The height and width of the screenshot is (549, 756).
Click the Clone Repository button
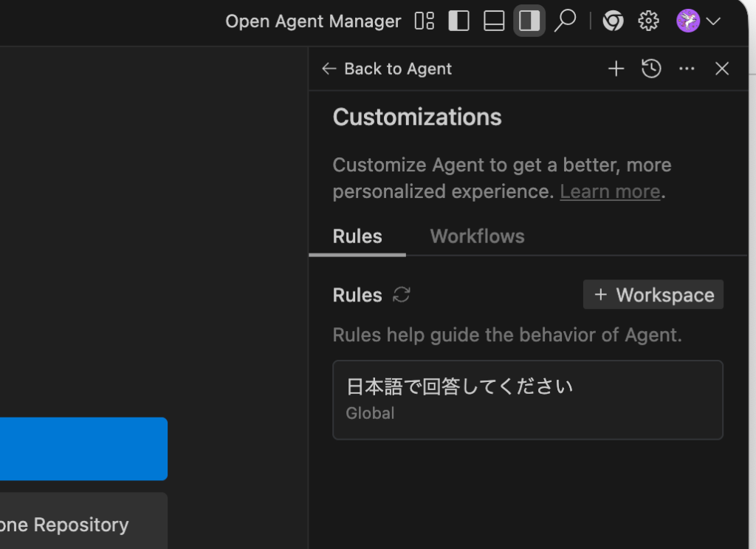click(x=74, y=525)
